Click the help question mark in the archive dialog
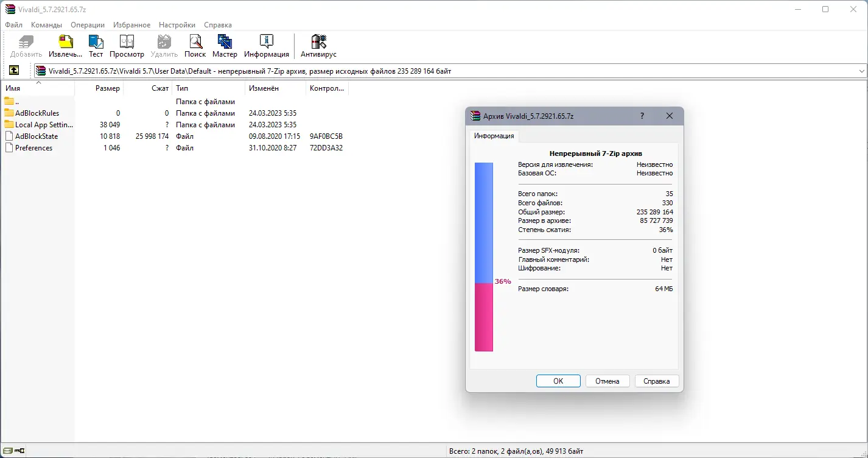The height and width of the screenshot is (458, 868). [642, 116]
